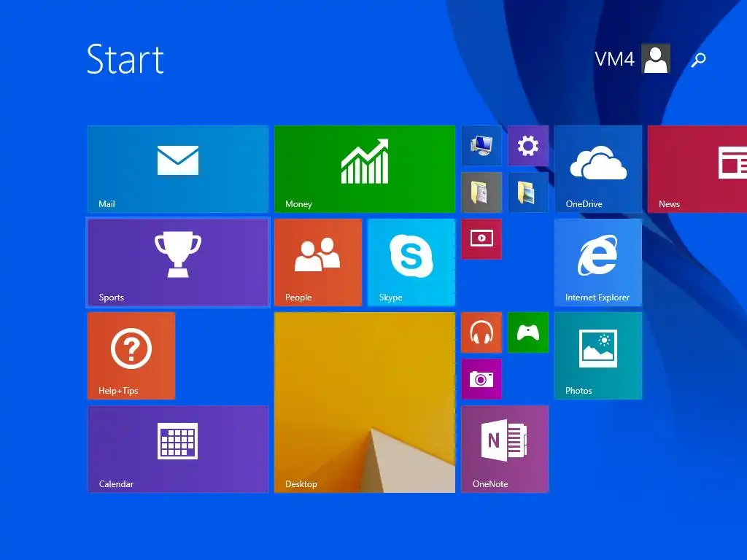Click the search magnifier icon
The width and height of the screenshot is (747, 560).
tap(698, 60)
